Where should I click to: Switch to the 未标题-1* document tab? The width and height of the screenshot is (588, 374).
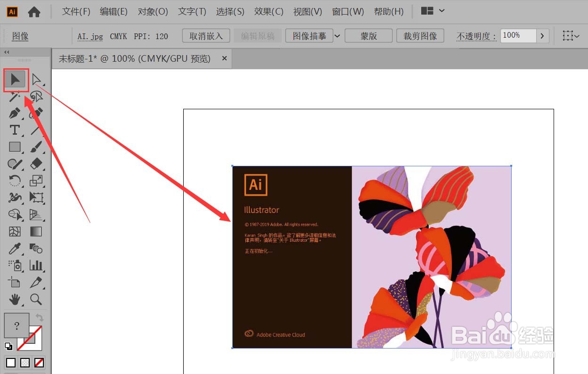point(134,58)
